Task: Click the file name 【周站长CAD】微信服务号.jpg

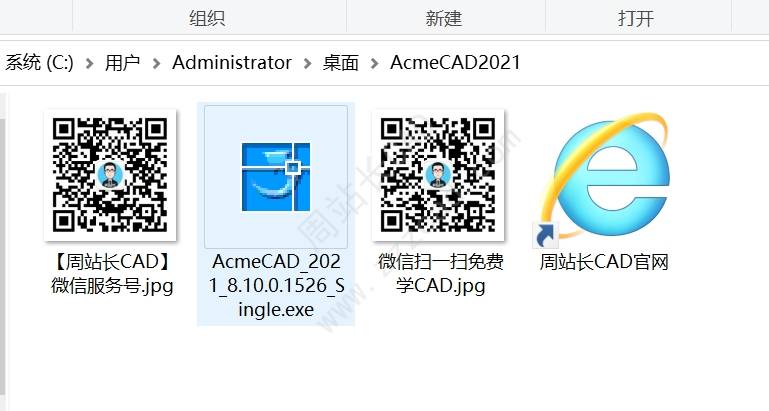Action: pyautogui.click(x=112, y=274)
